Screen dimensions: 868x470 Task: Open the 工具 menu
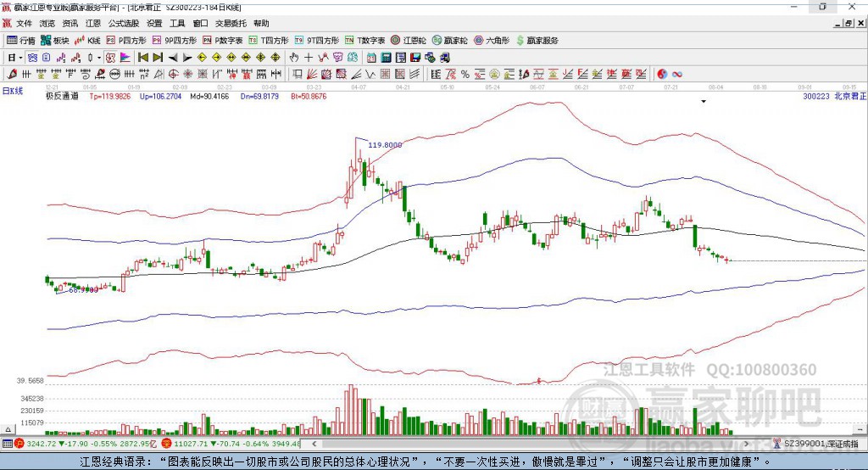coord(177,23)
